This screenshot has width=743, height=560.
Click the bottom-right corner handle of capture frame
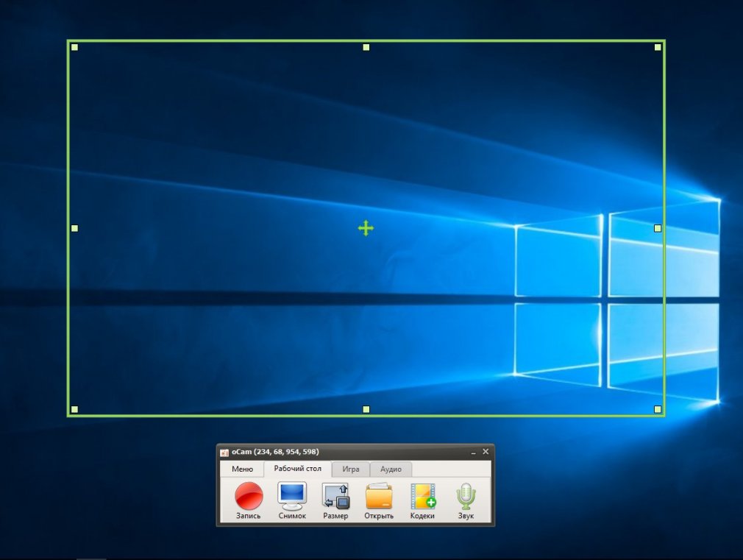pos(658,409)
